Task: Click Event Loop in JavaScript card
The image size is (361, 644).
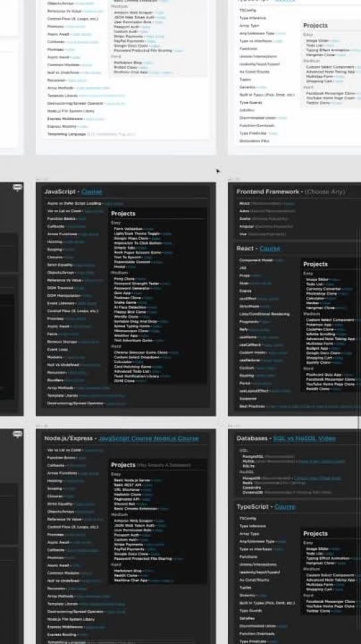Action: (57, 350)
